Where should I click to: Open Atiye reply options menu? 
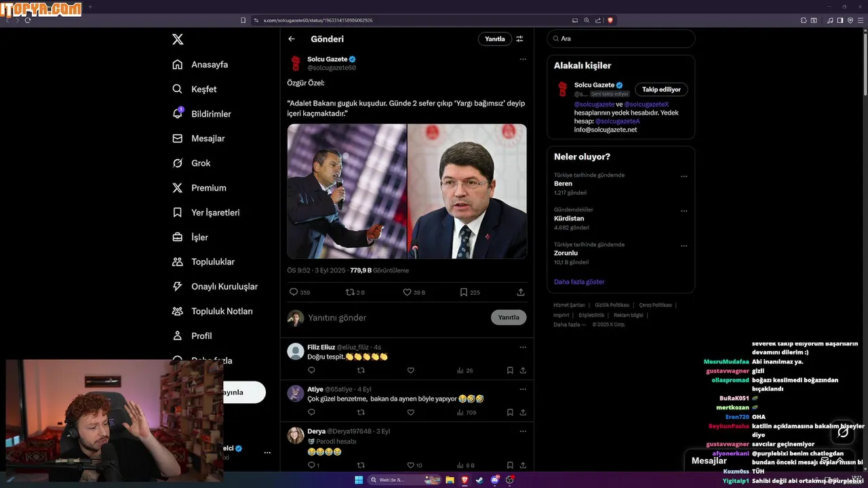click(523, 389)
